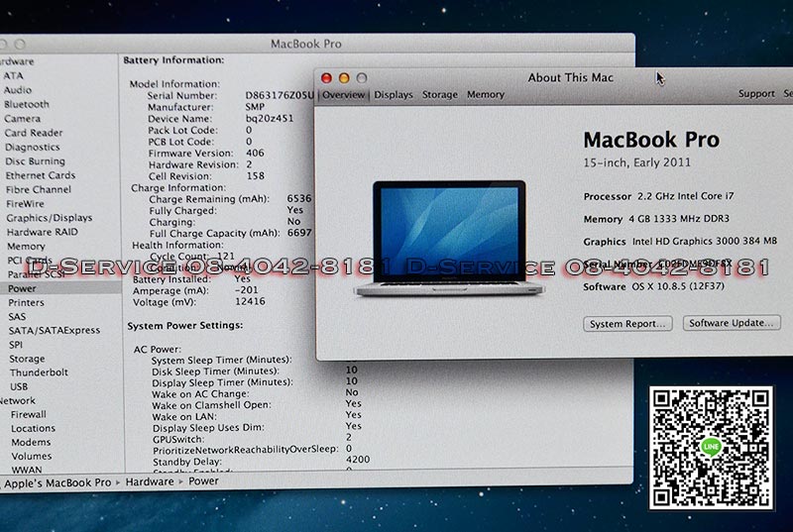Click the System Power Settings heading
This screenshot has height=532, width=793.
185,326
